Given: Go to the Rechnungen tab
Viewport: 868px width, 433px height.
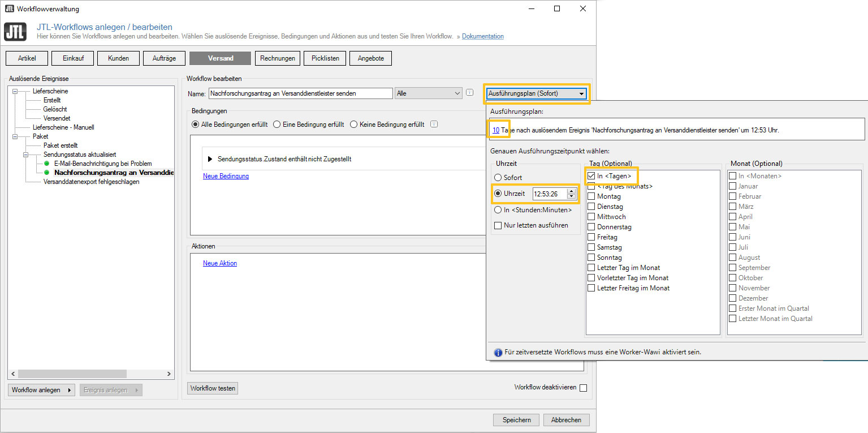Looking at the screenshot, I should pos(278,58).
